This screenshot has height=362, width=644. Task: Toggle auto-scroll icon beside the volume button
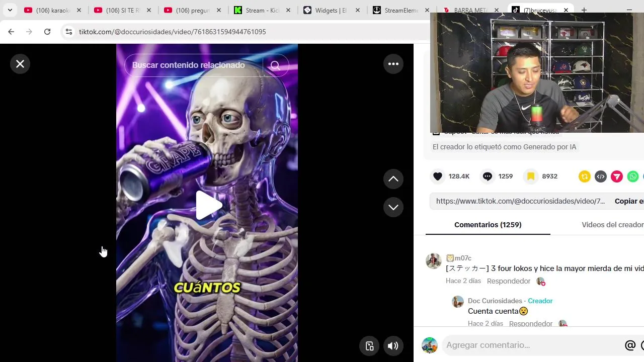tap(369, 346)
